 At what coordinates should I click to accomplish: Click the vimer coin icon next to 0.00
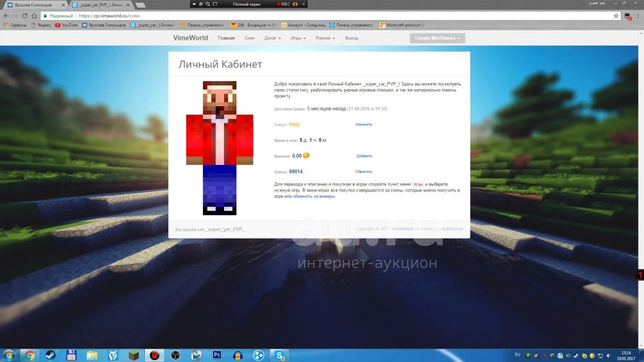coord(306,156)
